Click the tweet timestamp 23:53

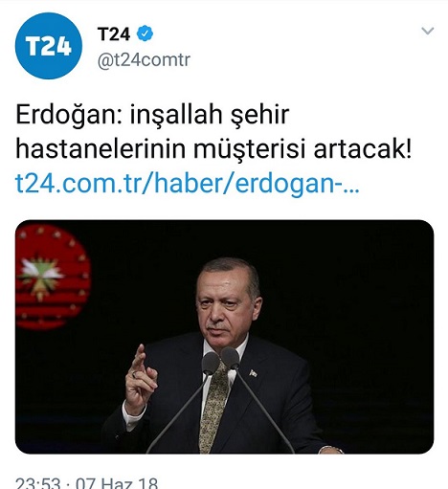coord(37,483)
